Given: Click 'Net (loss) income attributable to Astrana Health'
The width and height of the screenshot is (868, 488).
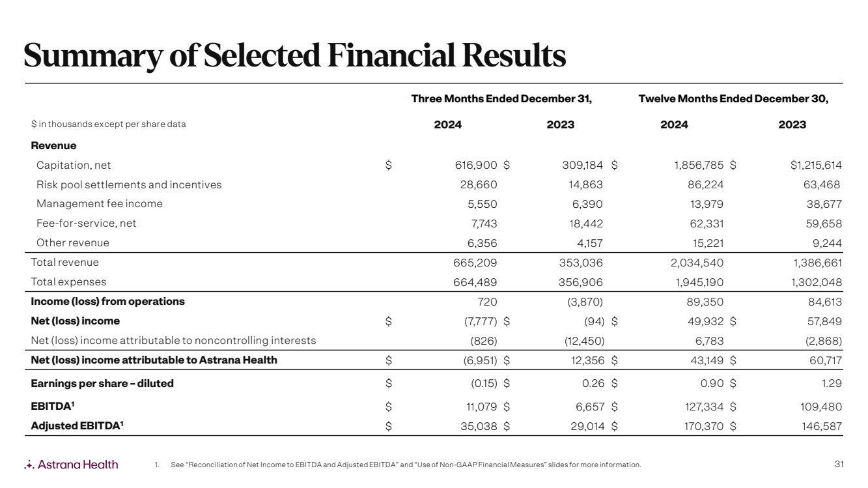Looking at the screenshot, I should point(154,360).
